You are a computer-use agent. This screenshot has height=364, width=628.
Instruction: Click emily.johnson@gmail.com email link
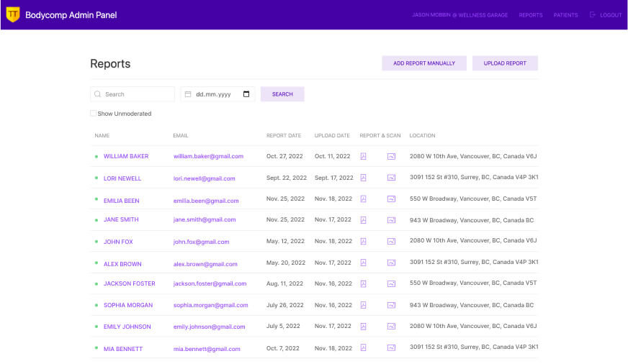[x=209, y=327]
